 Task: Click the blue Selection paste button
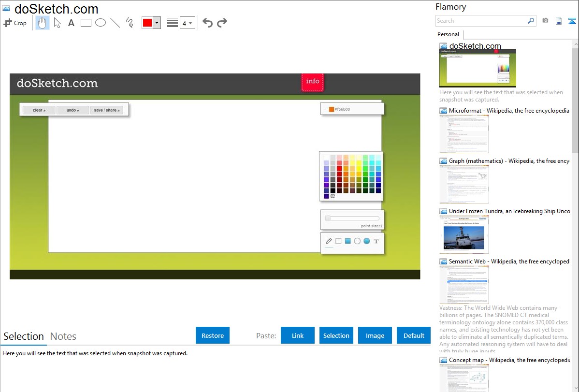pyautogui.click(x=336, y=335)
